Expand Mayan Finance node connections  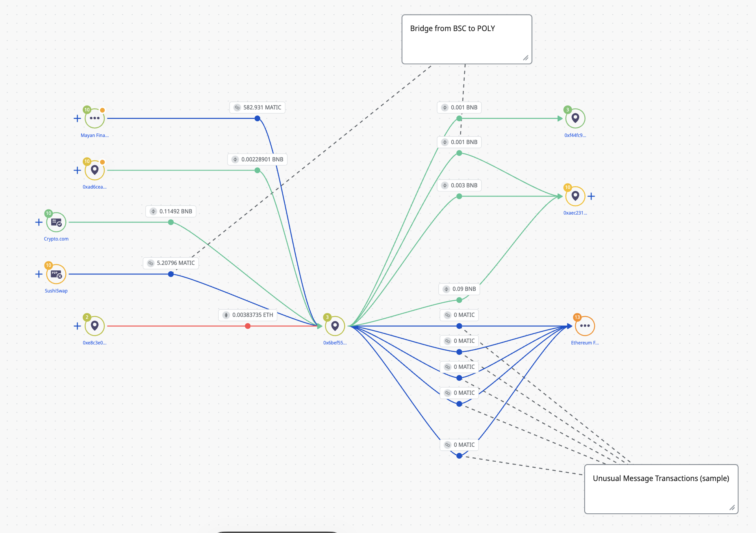click(77, 118)
